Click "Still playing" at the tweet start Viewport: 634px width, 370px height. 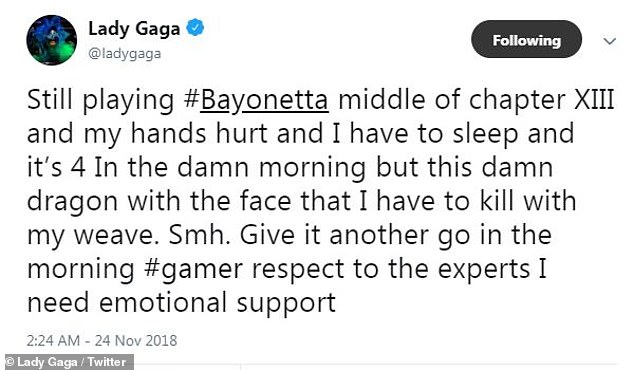pos(101,100)
